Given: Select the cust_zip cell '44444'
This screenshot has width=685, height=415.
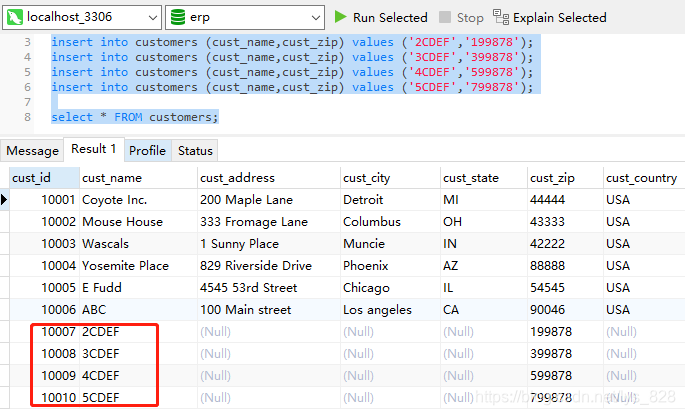Looking at the screenshot, I should [565, 200].
